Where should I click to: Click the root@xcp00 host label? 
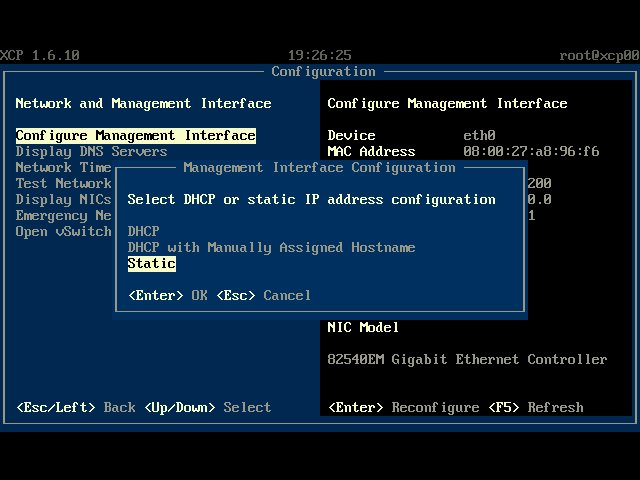click(600, 56)
